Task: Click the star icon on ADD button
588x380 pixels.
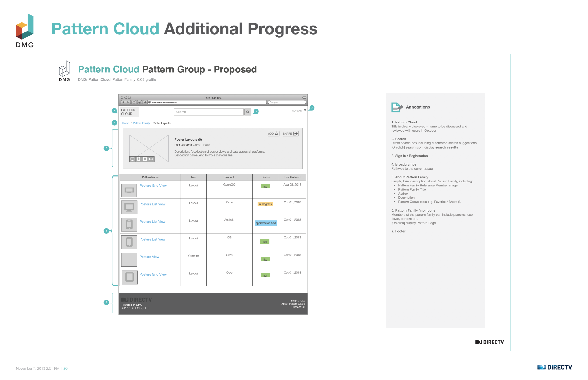Action: tap(276, 134)
